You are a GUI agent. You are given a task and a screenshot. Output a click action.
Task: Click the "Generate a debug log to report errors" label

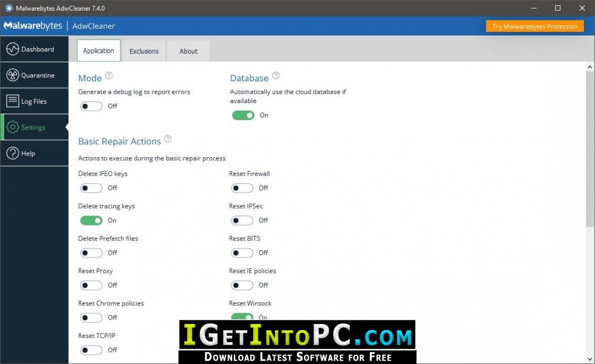[x=134, y=92]
